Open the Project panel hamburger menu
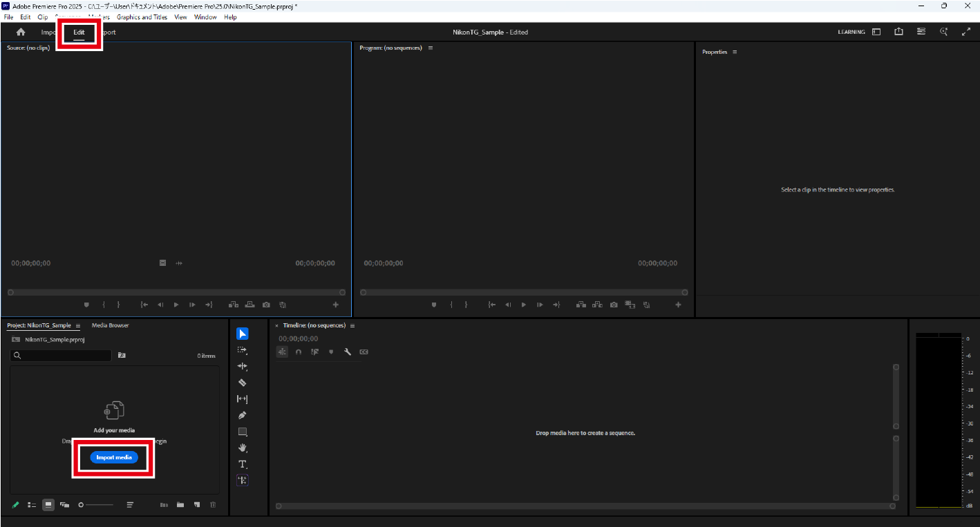This screenshot has height=527, width=980. 78,326
